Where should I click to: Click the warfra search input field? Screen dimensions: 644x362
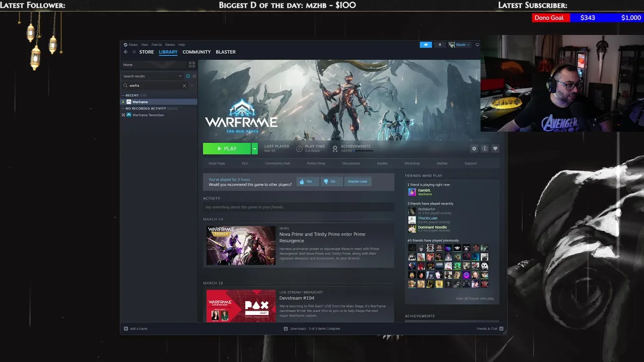[x=154, y=85]
